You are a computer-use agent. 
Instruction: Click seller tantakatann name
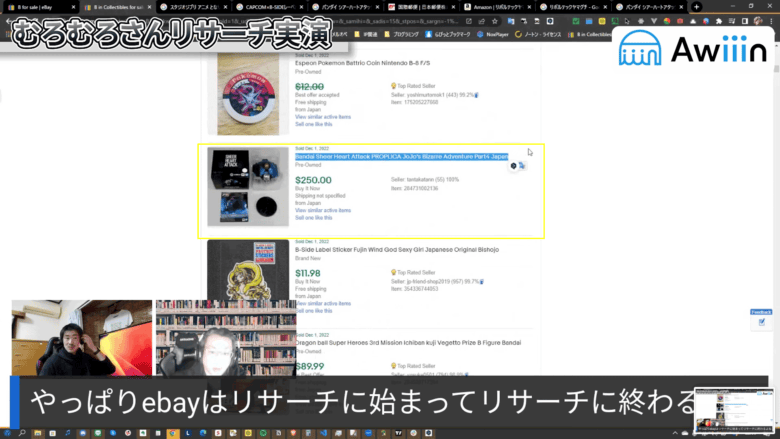421,179
